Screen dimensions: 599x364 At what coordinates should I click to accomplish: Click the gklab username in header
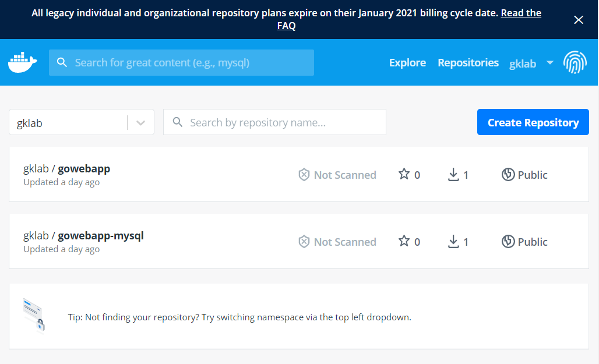(522, 63)
